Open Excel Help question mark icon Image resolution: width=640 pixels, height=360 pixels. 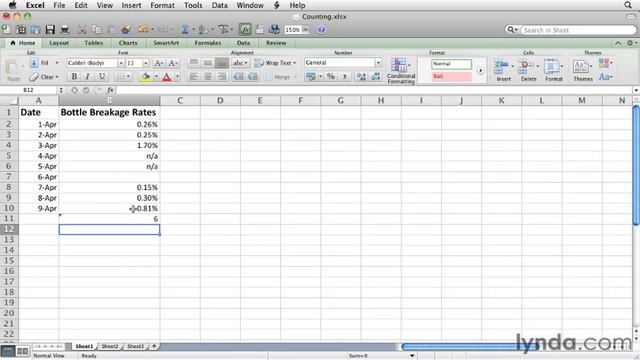tap(322, 29)
